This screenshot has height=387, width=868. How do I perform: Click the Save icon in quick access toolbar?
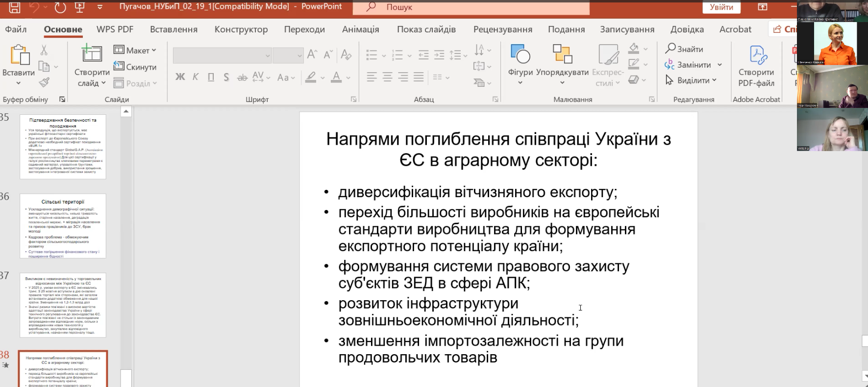pos(15,7)
